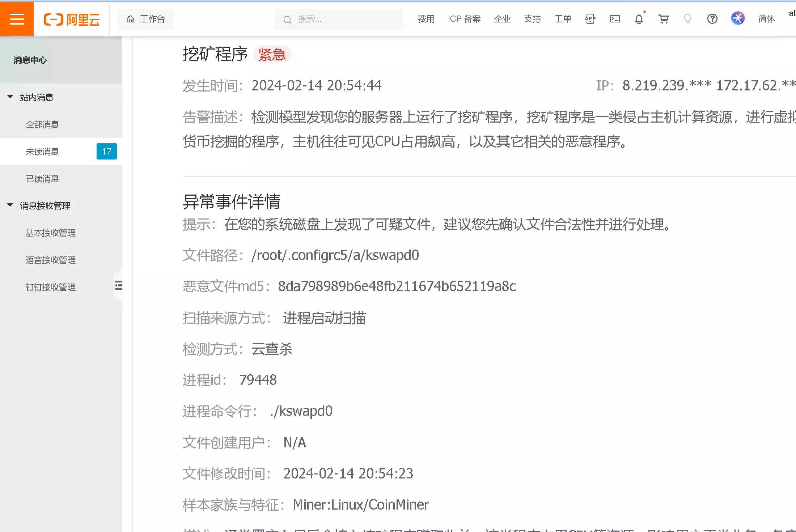This screenshot has width=796, height=532.
Task: Open 钉钉接收管理 settings link
Action: [x=51, y=287]
